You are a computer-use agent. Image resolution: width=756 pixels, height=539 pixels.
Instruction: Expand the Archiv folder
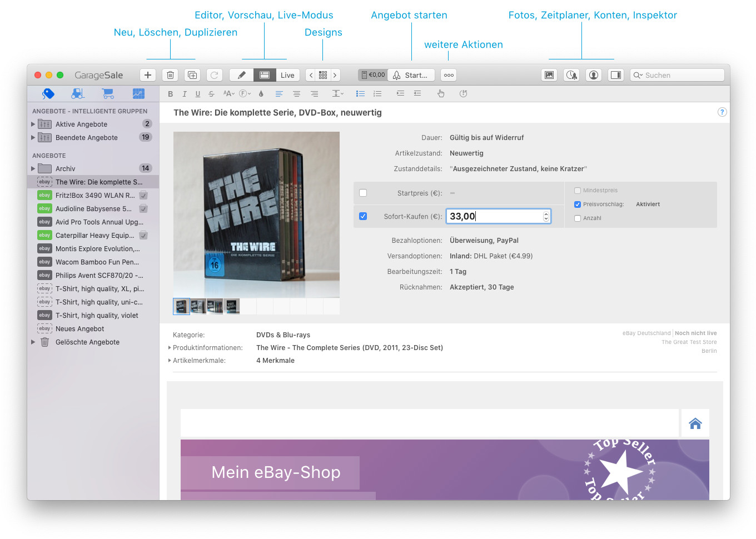(33, 168)
